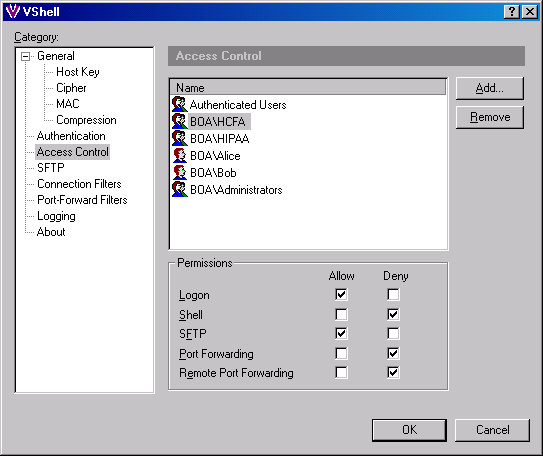
Task: Click the VShell logo in title bar
Action: click(x=13, y=11)
